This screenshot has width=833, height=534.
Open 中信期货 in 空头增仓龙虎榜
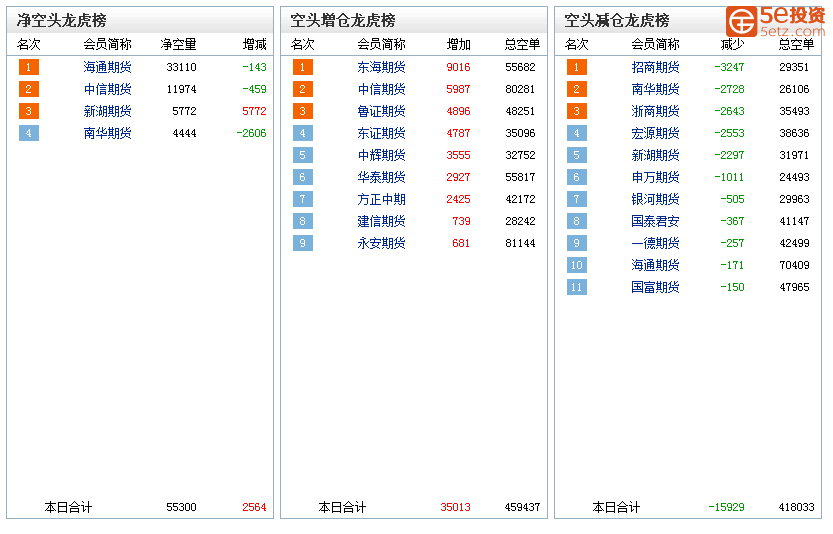click(381, 89)
